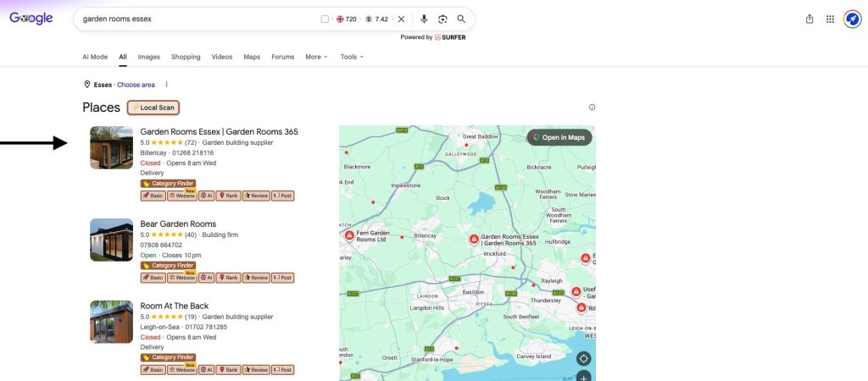The width and height of the screenshot is (868, 381).
Task: Open three-dot menu next to Choose area
Action: coord(166,85)
